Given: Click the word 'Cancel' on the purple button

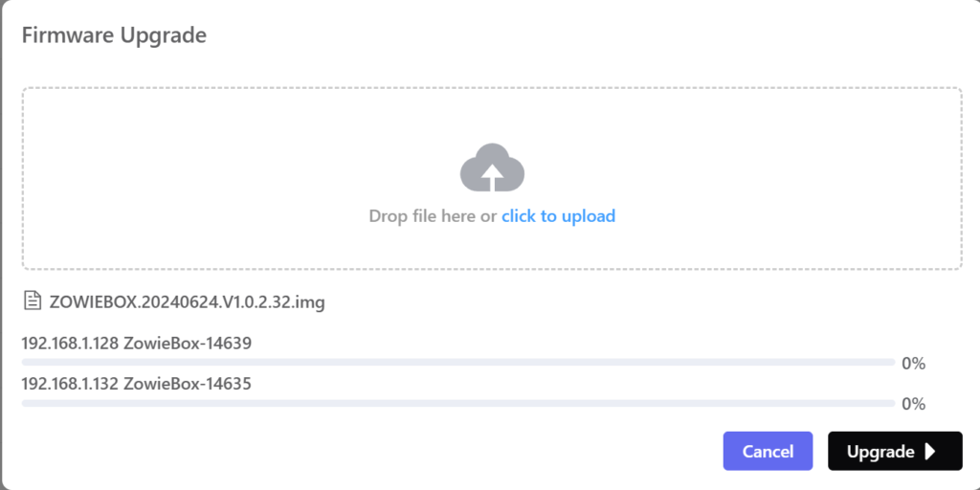Looking at the screenshot, I should pyautogui.click(x=768, y=452).
